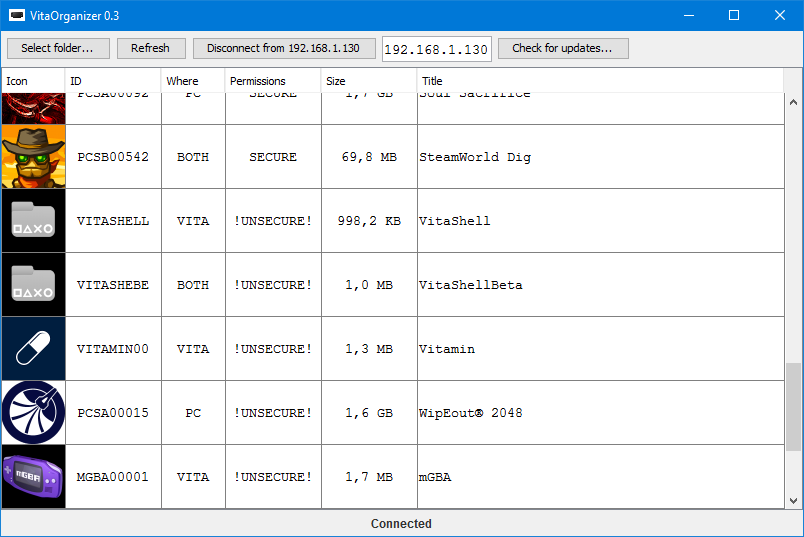Click the SteamWorld Dig title
The width and height of the screenshot is (804, 537).
click(x=475, y=157)
